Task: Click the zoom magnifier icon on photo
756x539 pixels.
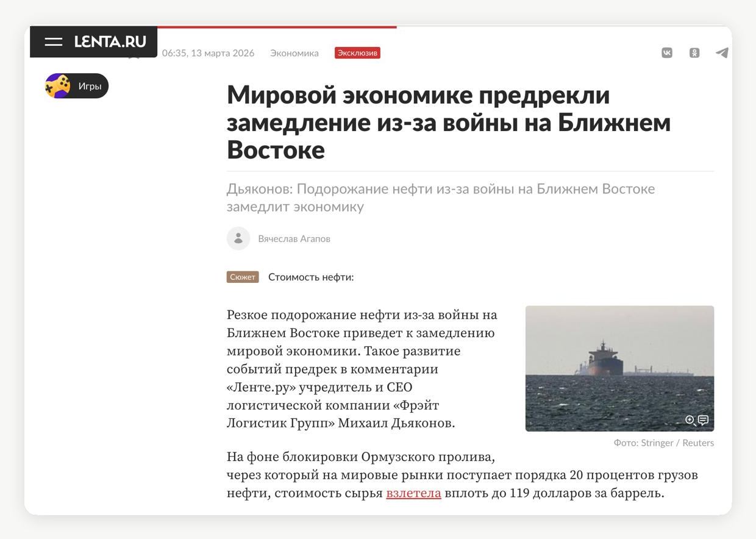Action: coord(690,420)
